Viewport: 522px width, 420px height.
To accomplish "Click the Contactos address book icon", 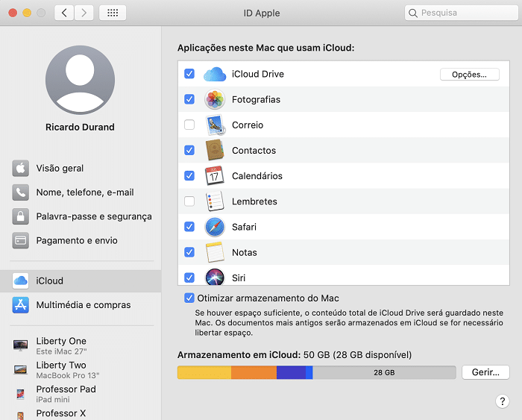I will coord(215,150).
